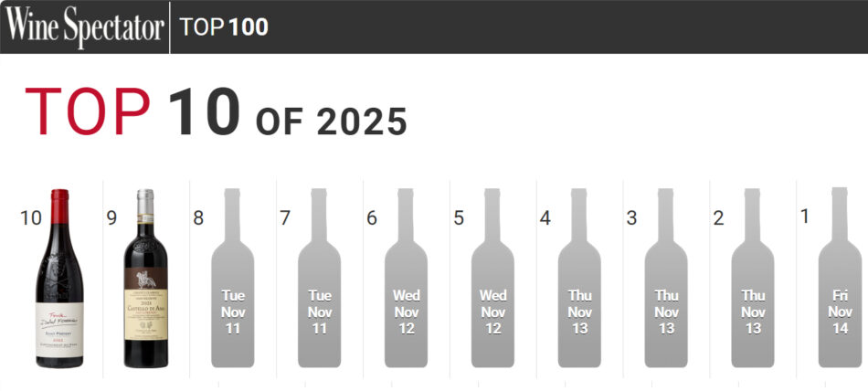Screen dimensions: 868x391
Task: Open the Top 100 header link
Action: (224, 26)
